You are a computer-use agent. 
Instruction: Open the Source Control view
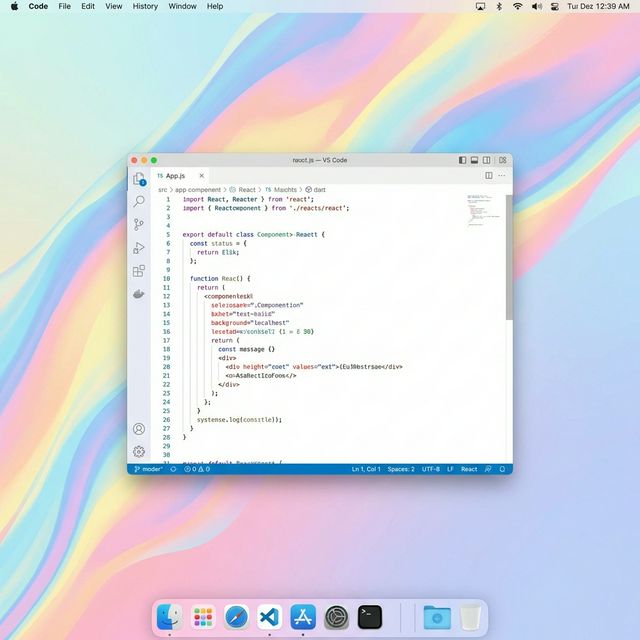pyautogui.click(x=139, y=224)
